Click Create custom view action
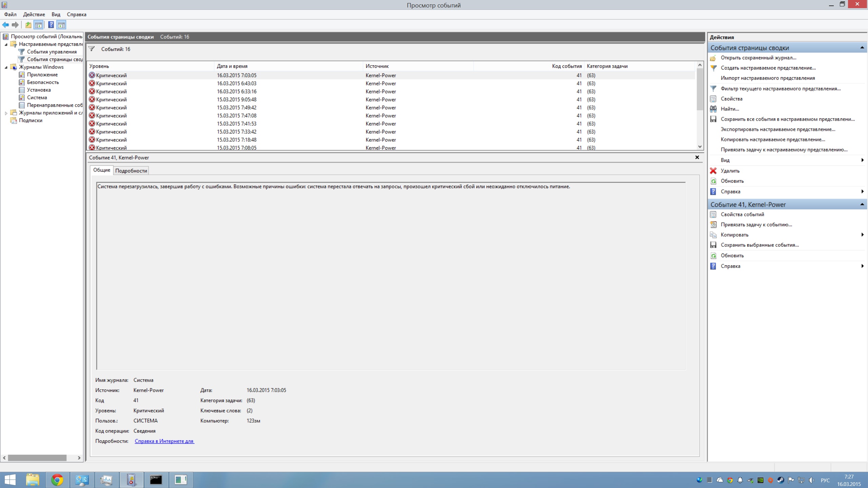 (768, 68)
